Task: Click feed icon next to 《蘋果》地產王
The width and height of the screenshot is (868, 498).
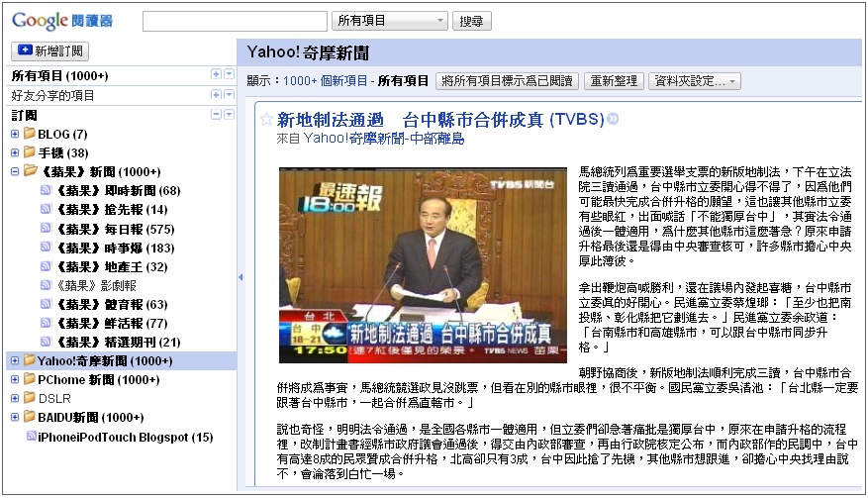Action: 46,266
